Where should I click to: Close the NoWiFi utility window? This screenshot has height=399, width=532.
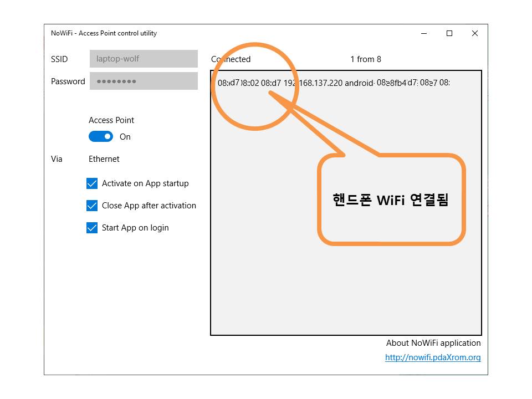(x=475, y=33)
